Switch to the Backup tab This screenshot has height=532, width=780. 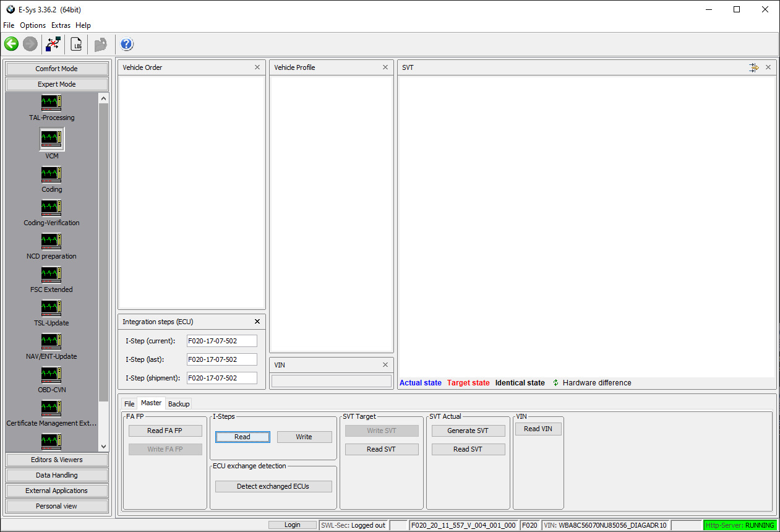pyautogui.click(x=179, y=404)
